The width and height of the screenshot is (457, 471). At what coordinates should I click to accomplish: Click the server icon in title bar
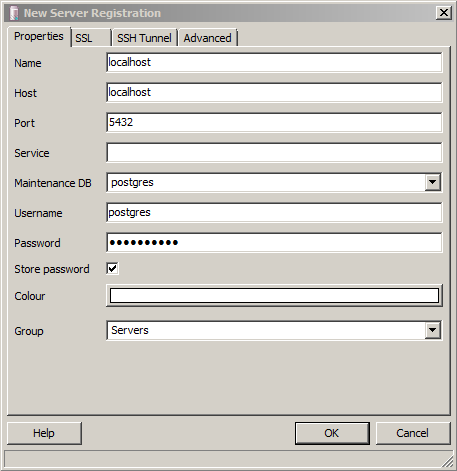point(14,13)
